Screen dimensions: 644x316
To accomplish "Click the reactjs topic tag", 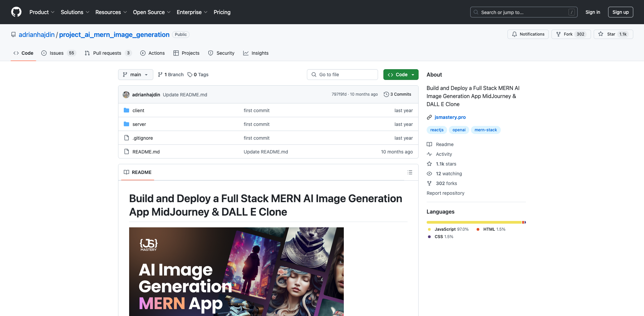I will [437, 130].
